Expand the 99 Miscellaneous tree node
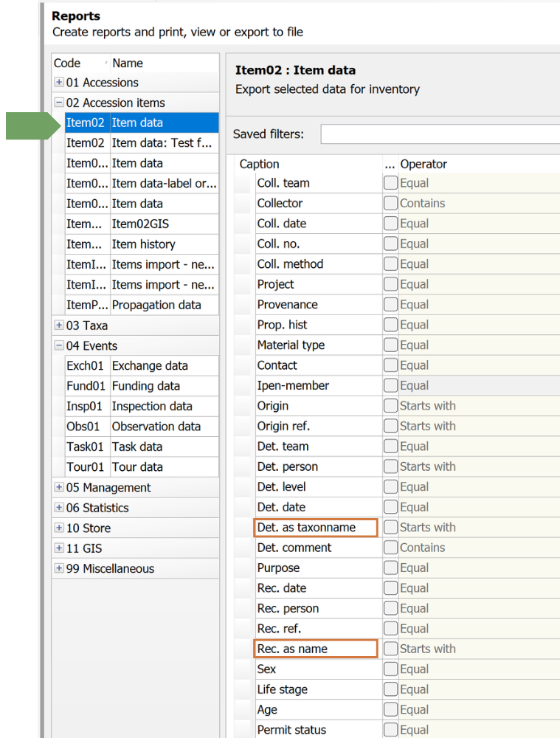 click(59, 568)
